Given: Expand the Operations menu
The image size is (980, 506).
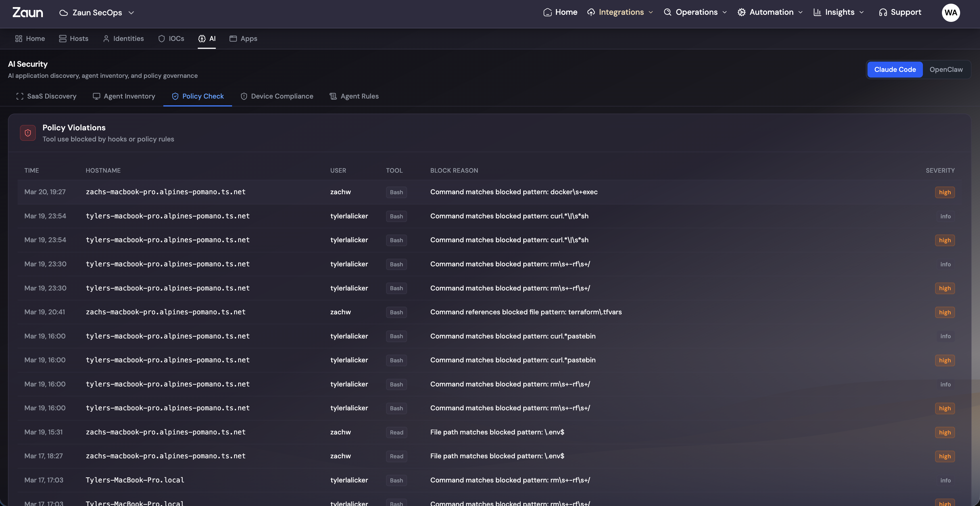Looking at the screenshot, I should point(696,12).
